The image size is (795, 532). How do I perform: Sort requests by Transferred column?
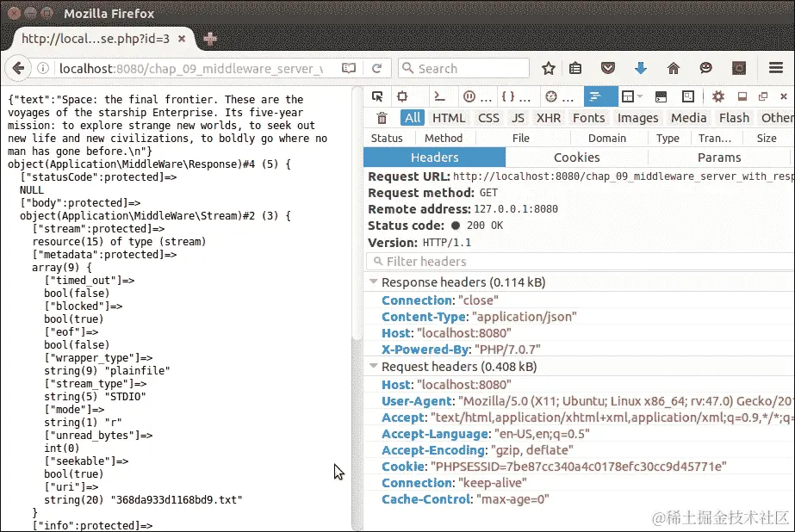tap(714, 138)
